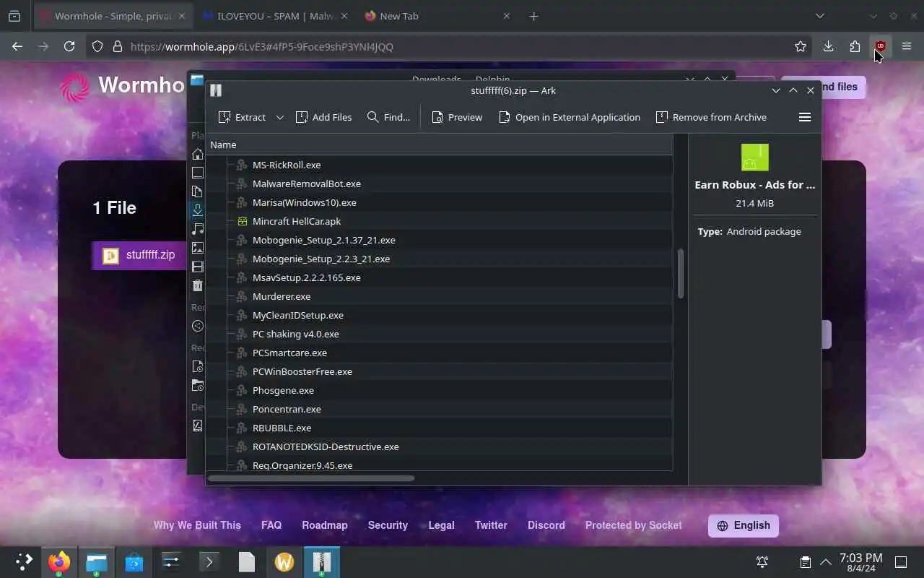Open the FAQ footer link
This screenshot has width=924, height=578.
(271, 525)
